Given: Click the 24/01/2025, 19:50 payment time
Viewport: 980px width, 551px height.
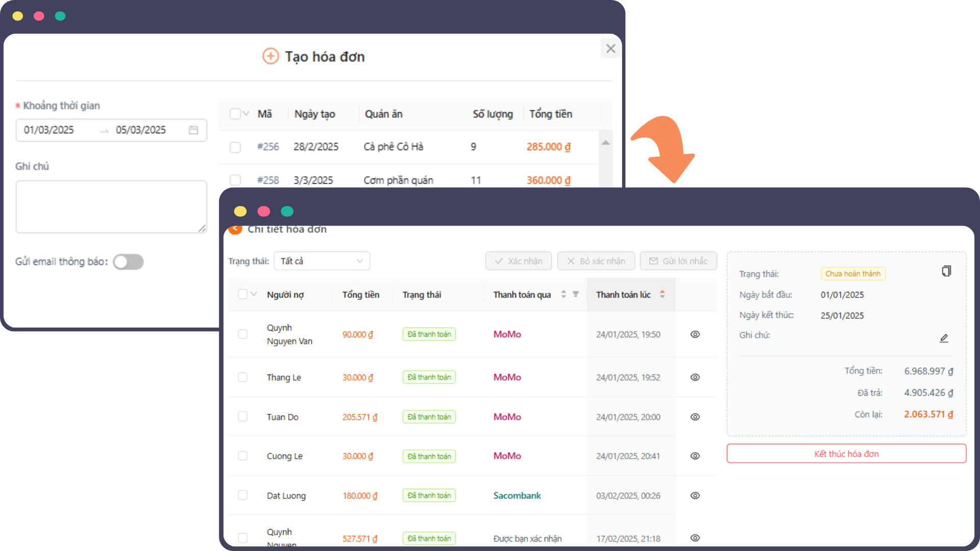Looking at the screenshot, I should pos(628,334).
